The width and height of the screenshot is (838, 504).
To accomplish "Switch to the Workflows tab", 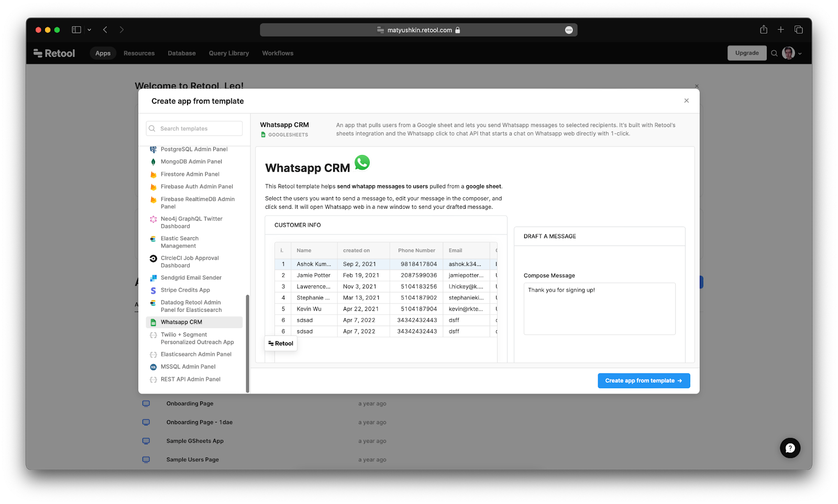I will (278, 53).
